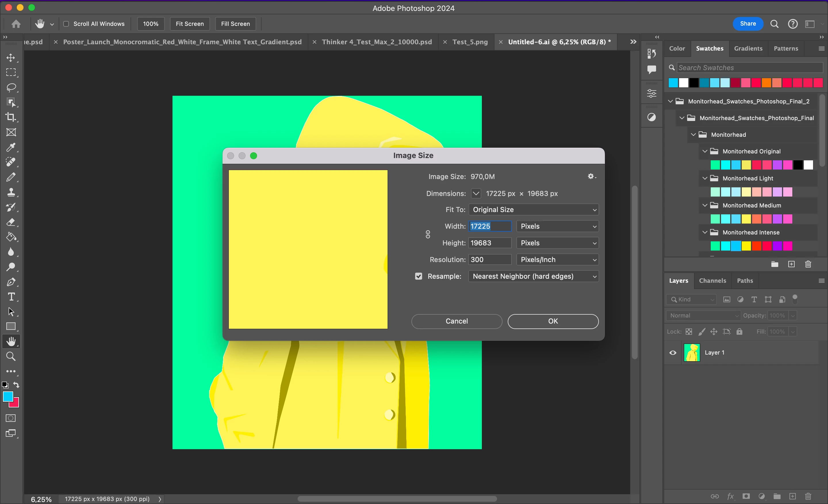
Task: Select the Lasso tool
Action: 11,87
